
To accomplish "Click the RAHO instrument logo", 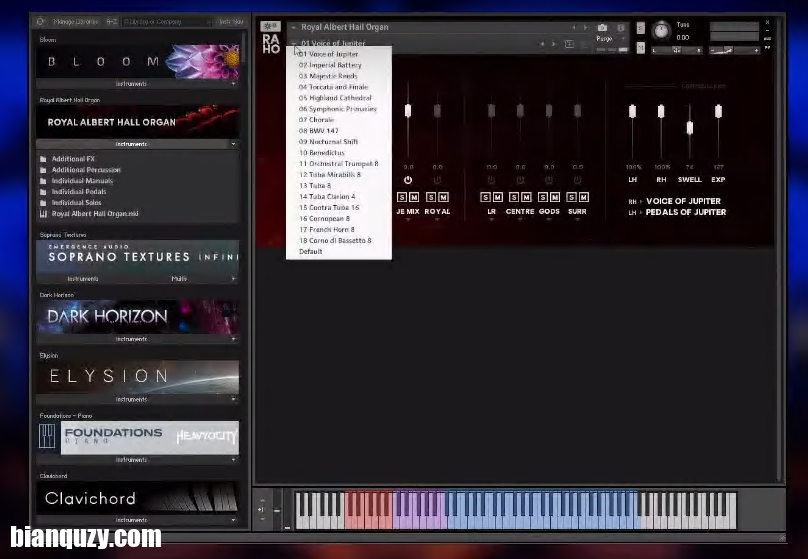I will [271, 44].
